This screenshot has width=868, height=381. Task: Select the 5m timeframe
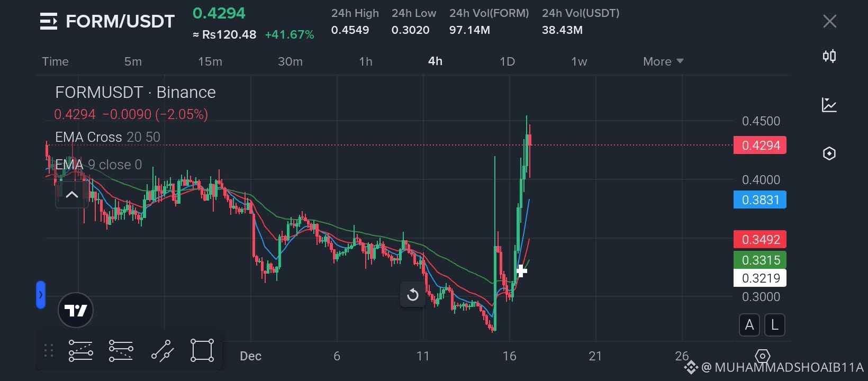(x=133, y=61)
